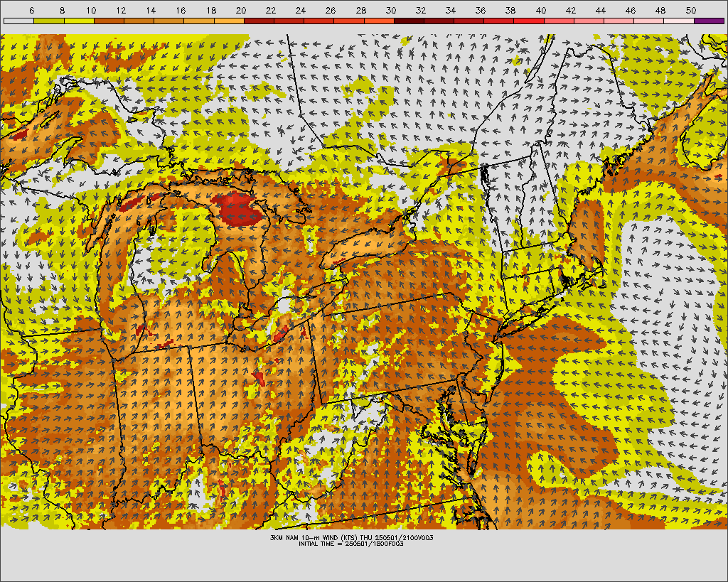Pick legend swatch between 16 and 18
Viewport: 728px width, 582px height.
[x=199, y=21]
